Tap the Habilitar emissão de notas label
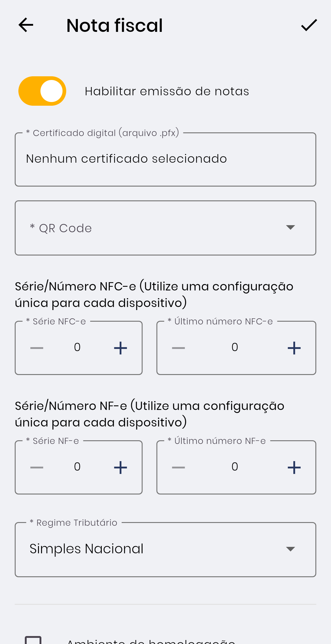Image resolution: width=331 pixels, height=644 pixels. (167, 91)
